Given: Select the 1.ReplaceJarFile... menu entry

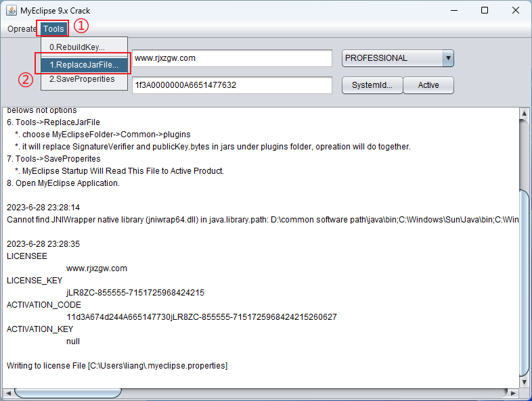Looking at the screenshot, I should 84,65.
